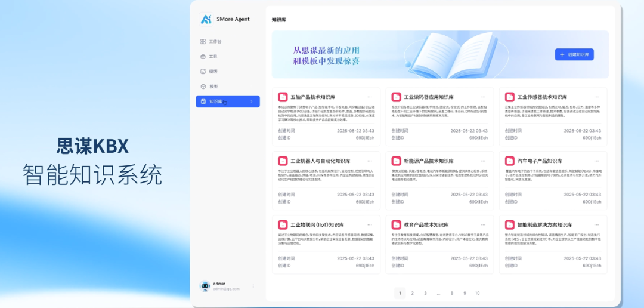Go to pagination page 3
Screen dimensions: 644x308
426,293
